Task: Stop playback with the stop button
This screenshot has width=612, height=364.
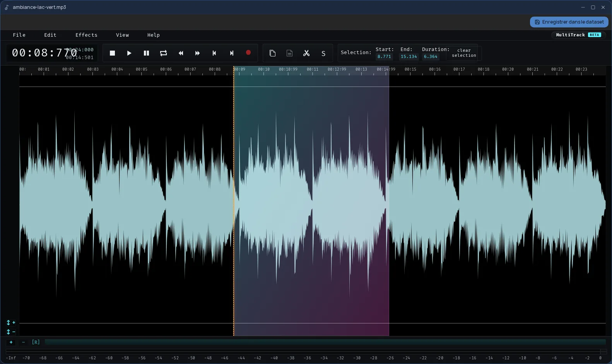Action: 112,53
